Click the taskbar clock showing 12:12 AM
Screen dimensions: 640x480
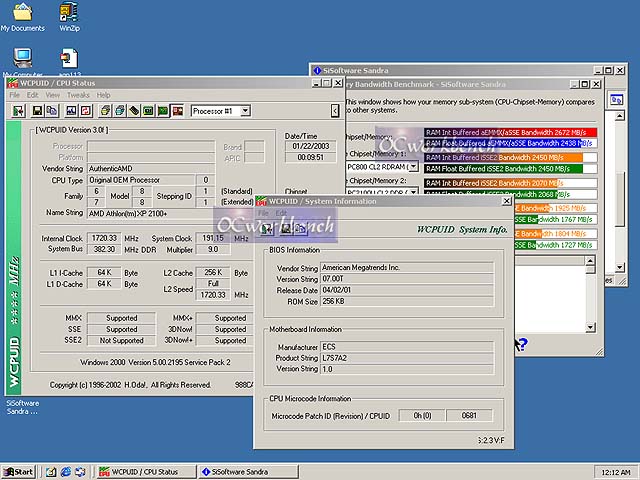616,473
